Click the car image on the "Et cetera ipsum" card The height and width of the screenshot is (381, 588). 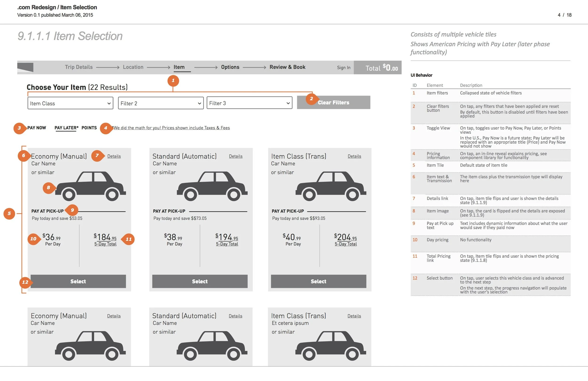coord(331,346)
